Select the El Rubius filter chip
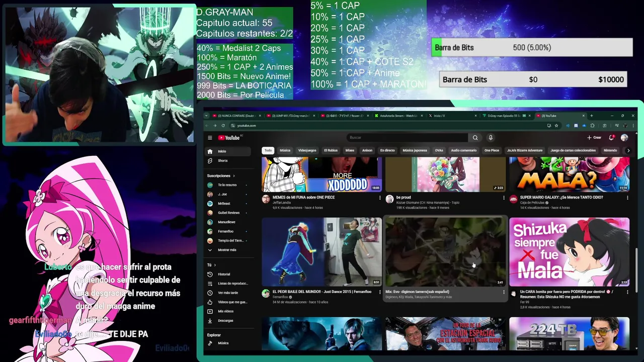 pos(331,150)
